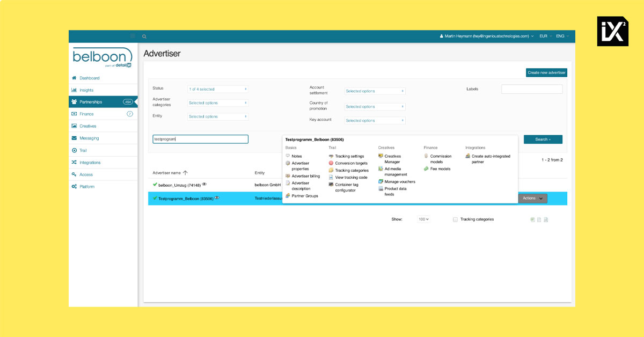Open the Country of promotion dropdown
The width and height of the screenshot is (644, 337).
coord(375,107)
